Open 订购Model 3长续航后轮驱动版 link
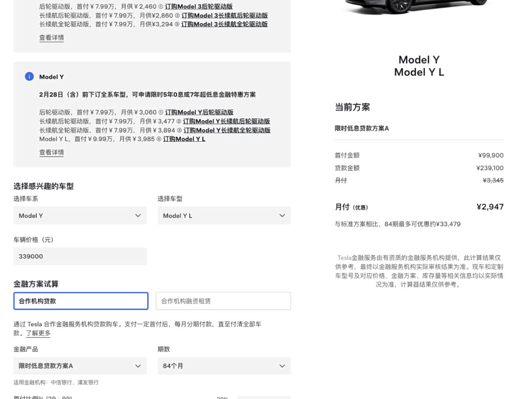This screenshot has width=532, height=399. [224, 15]
